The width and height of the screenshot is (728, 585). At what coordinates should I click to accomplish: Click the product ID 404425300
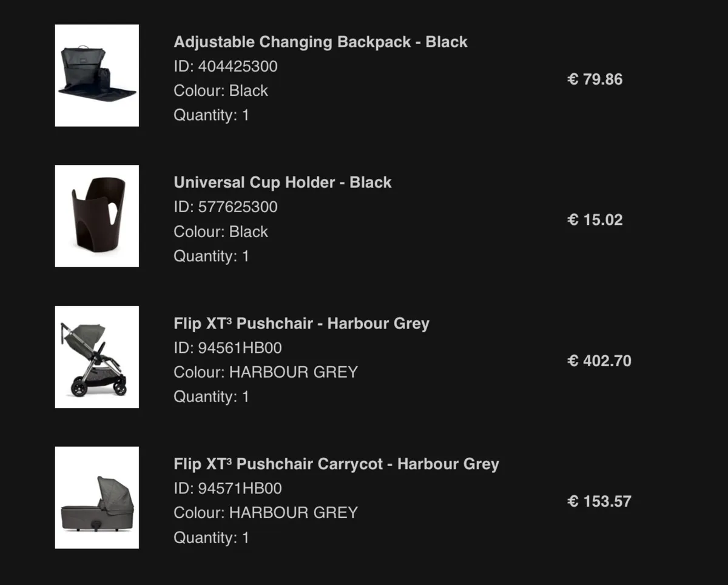tap(226, 66)
